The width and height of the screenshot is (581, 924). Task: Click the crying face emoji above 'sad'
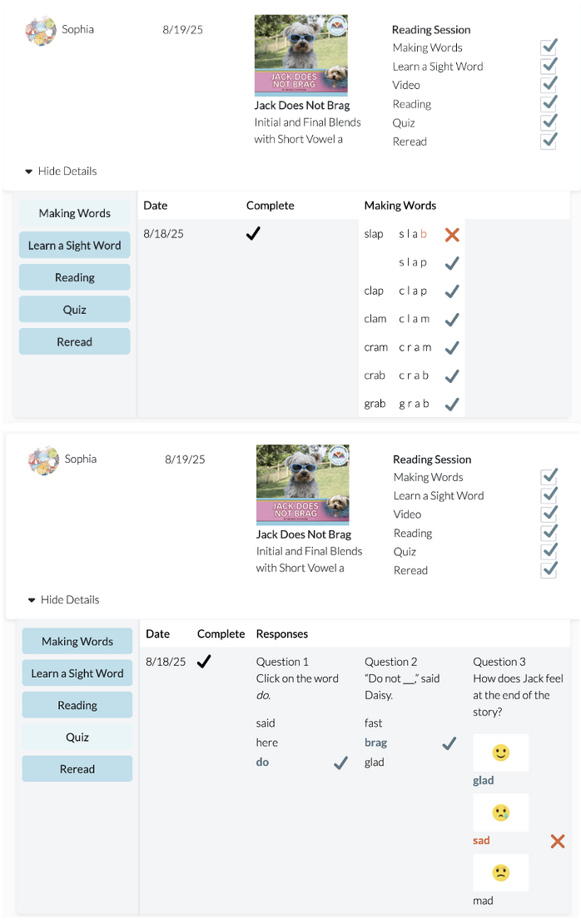coord(500,812)
